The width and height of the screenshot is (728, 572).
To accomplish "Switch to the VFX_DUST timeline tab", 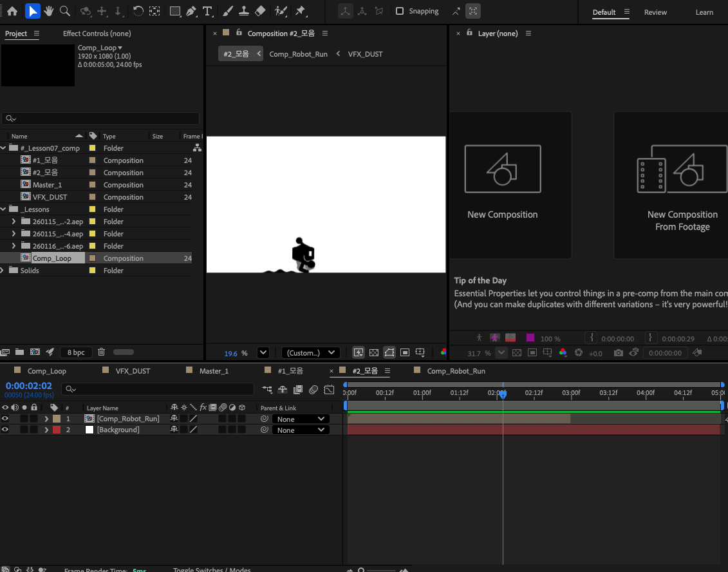I will pos(133,371).
